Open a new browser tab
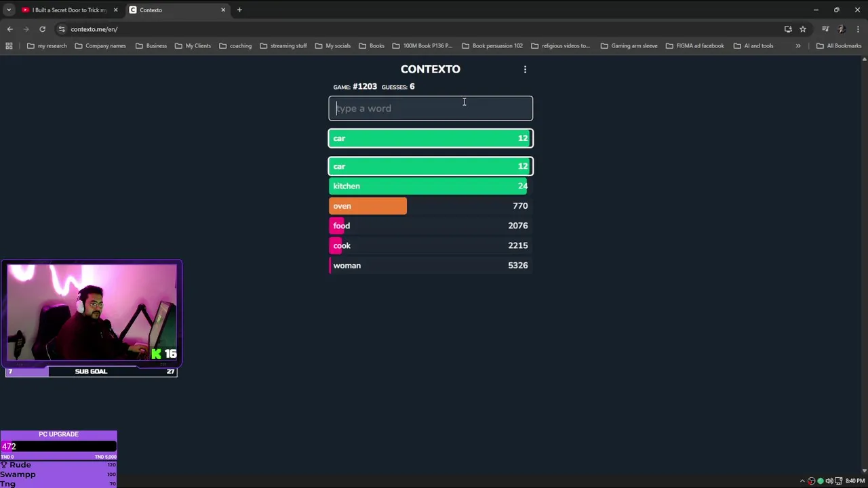This screenshot has height=488, width=868. pos(239,10)
